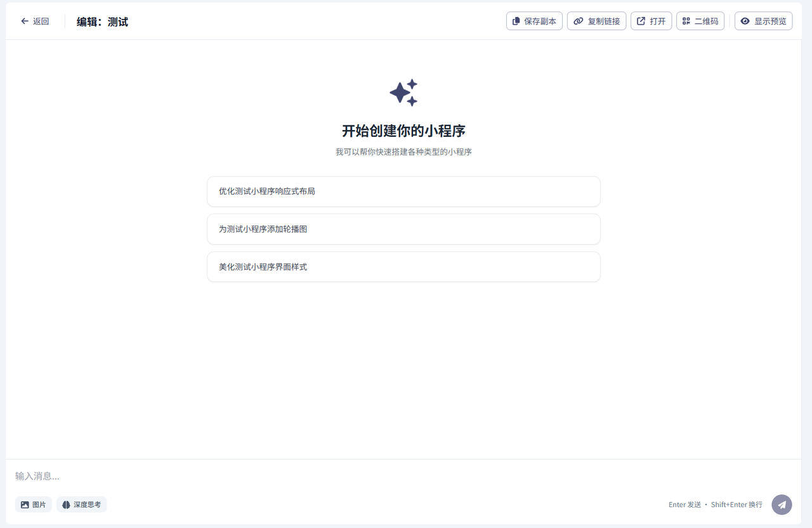Screen dimensions: 812x528
Task: Select suggestion 美化测试小程序界面样式
Action: coord(403,266)
